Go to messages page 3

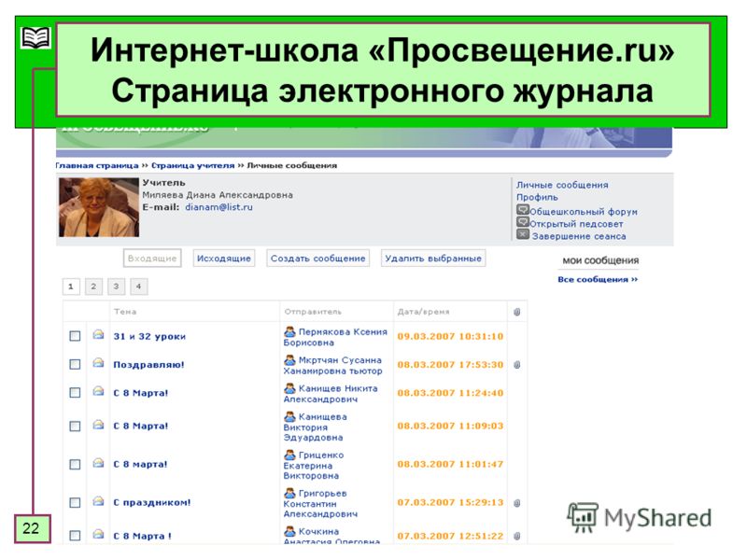point(116,287)
